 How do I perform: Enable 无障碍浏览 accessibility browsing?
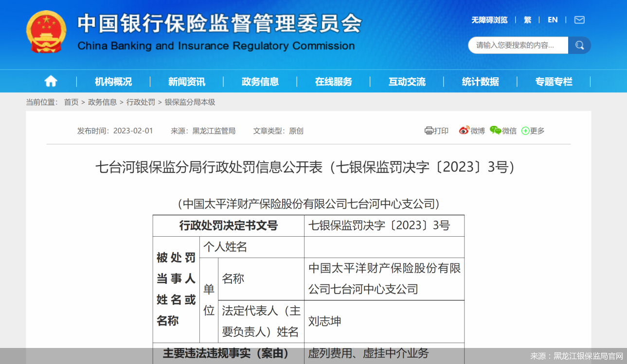click(488, 20)
